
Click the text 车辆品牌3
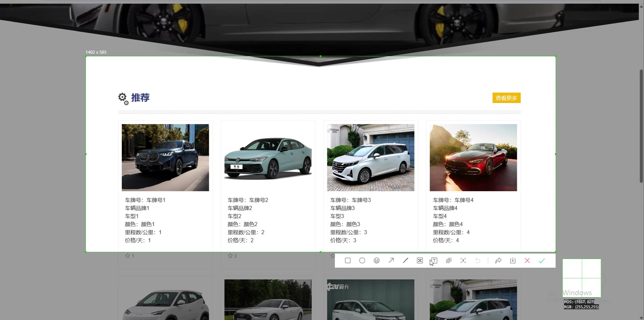pos(342,208)
